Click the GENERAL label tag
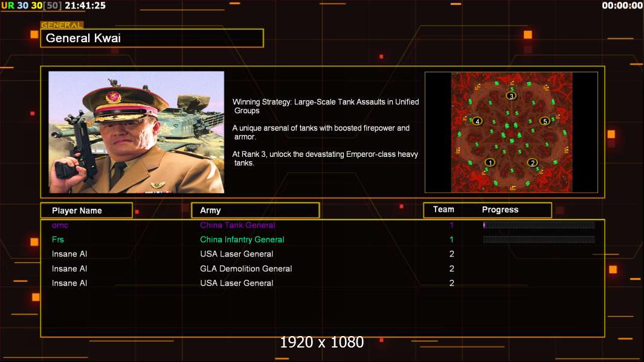This screenshot has width=644, height=362. coord(62,25)
